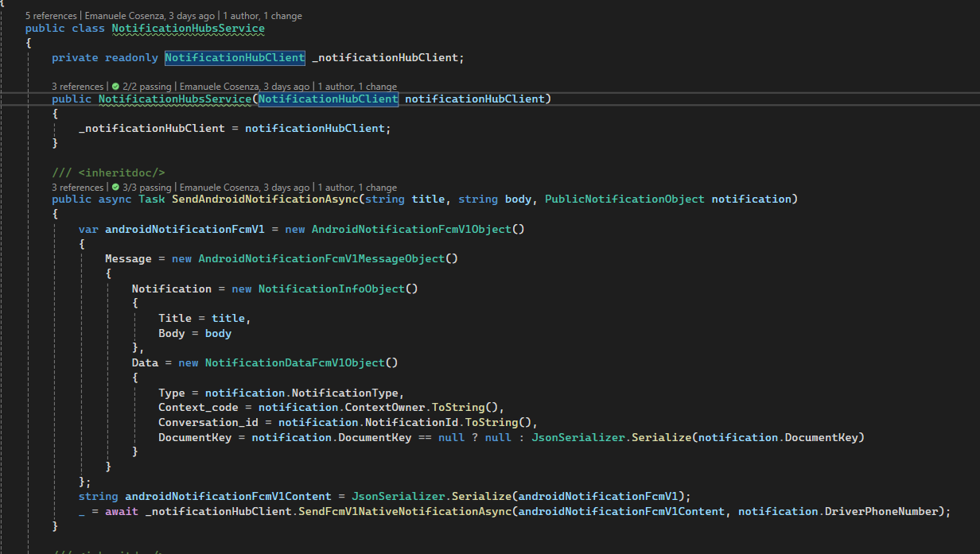Click "1 author, 1 change" above class declaration

262,16
